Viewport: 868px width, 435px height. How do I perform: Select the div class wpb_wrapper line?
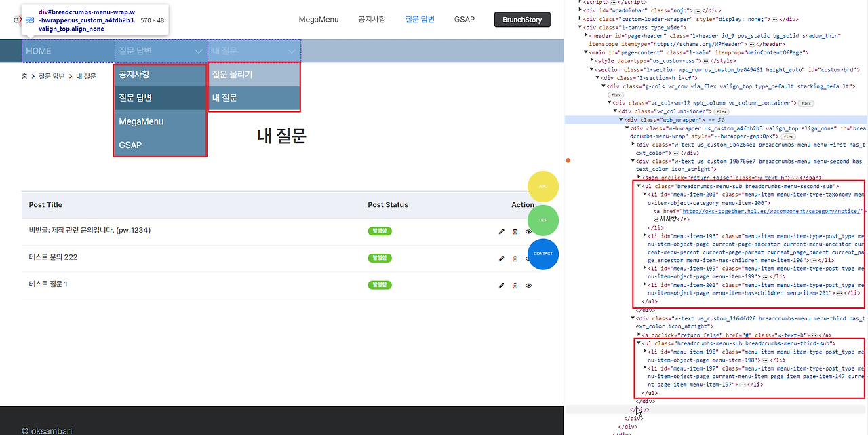[716, 119]
